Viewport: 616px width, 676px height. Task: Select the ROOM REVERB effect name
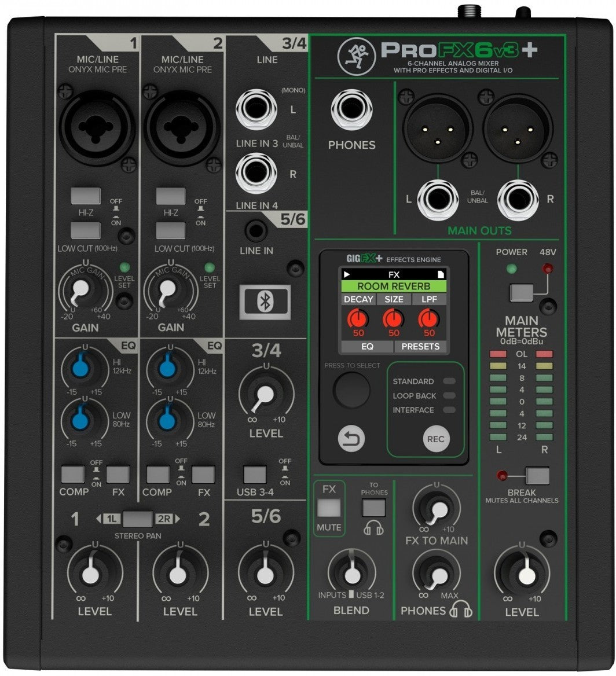pos(394,286)
